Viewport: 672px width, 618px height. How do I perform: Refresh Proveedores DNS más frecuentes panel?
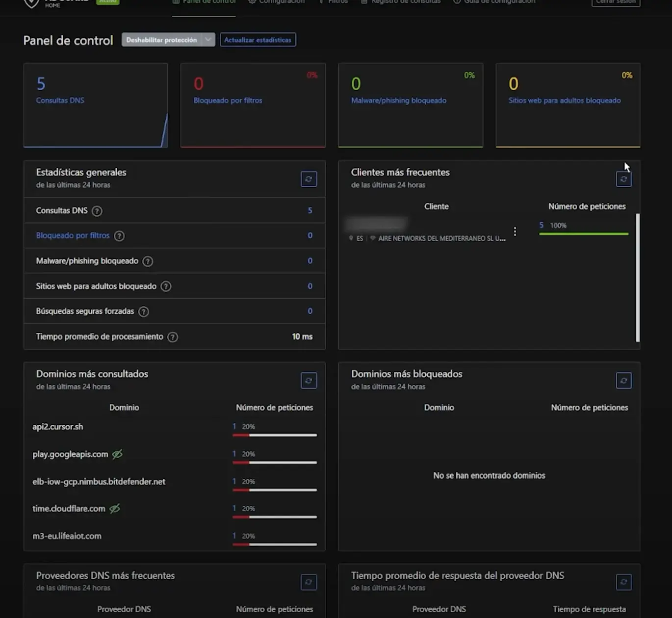pyautogui.click(x=309, y=582)
